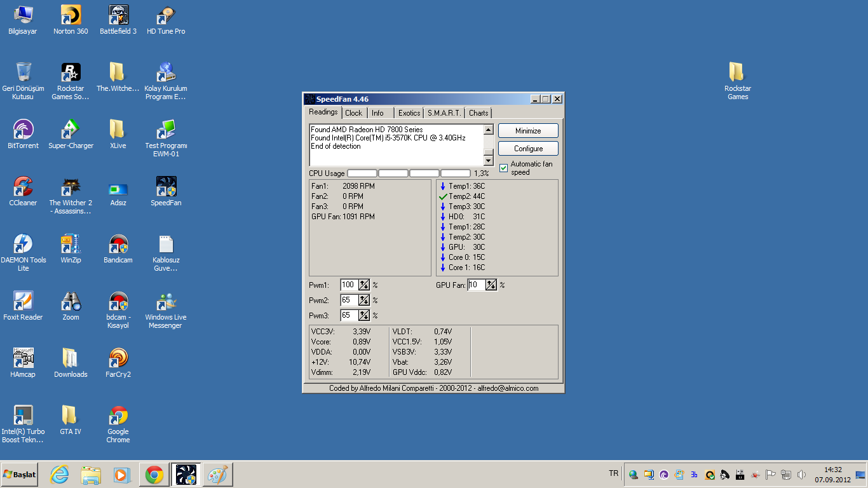Select the Super-Charger desktop icon
This screenshot has height=488, width=868.
pos(71,134)
